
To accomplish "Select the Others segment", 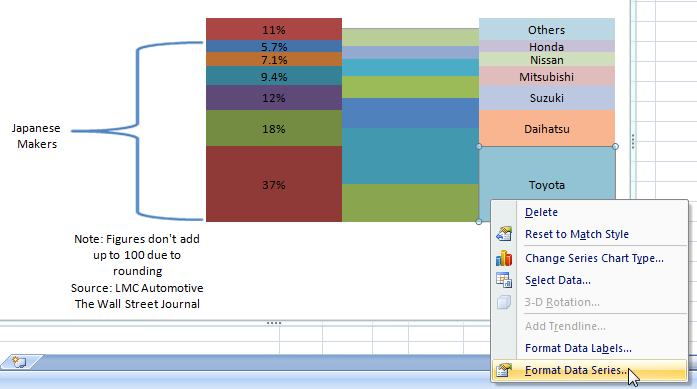I will [x=547, y=29].
